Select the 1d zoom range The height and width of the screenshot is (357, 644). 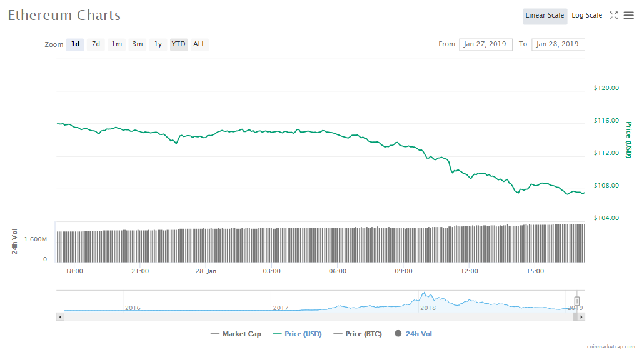click(75, 44)
